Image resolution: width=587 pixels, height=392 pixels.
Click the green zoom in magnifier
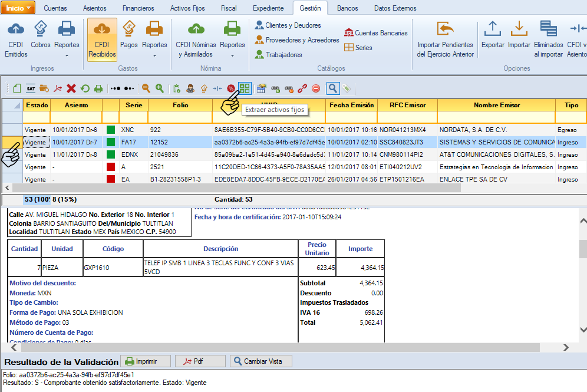coord(160,89)
